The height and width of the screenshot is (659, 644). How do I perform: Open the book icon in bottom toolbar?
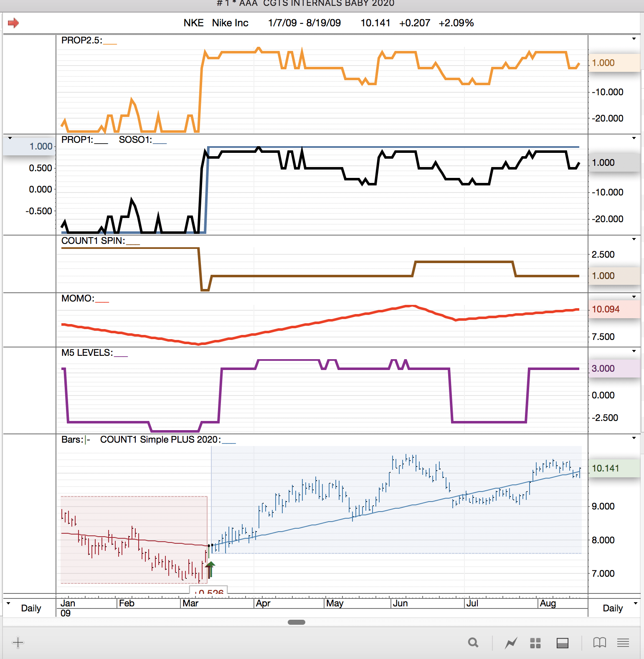tap(599, 643)
